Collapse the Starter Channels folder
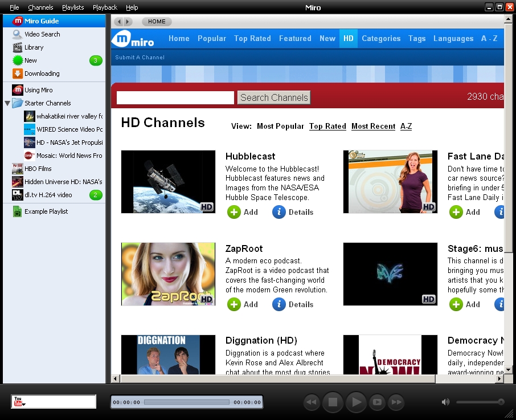 point(7,103)
